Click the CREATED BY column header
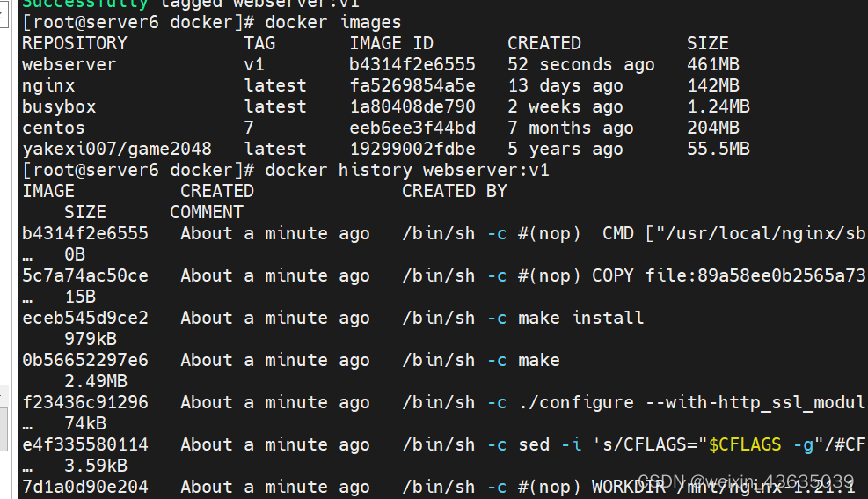This screenshot has height=499, width=868. (455, 191)
